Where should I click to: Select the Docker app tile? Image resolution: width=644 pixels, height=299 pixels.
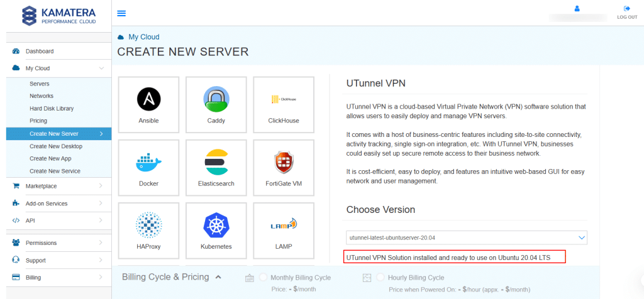click(x=148, y=167)
